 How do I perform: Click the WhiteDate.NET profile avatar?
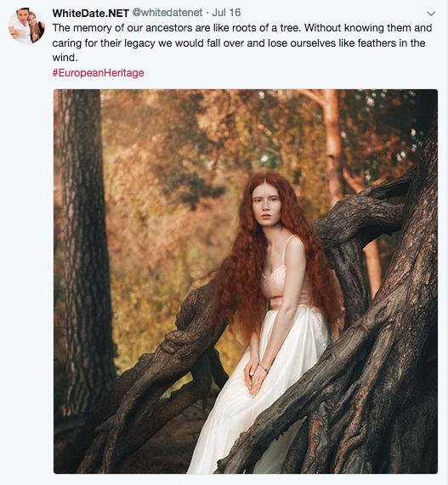pos(26,25)
